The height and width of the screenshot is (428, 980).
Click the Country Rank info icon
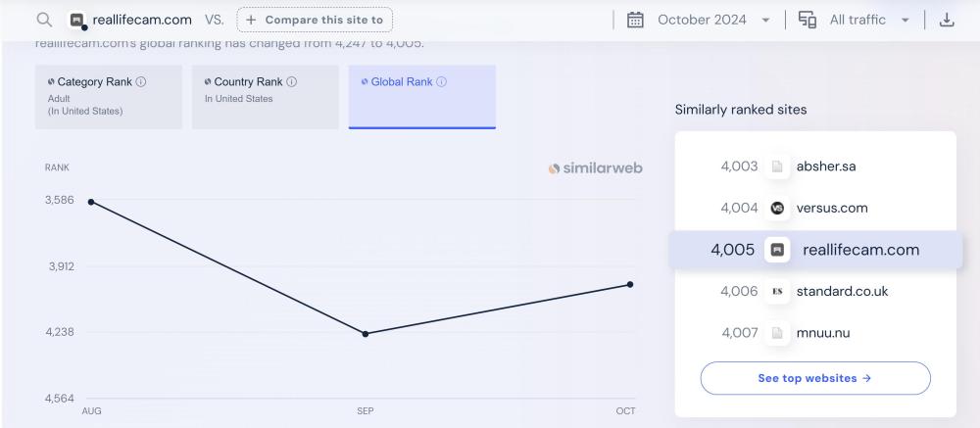click(292, 82)
